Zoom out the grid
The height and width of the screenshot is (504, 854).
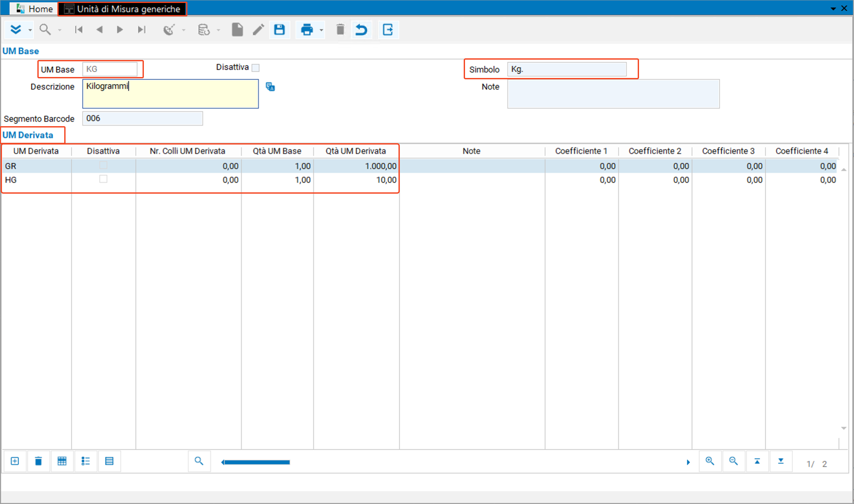[x=734, y=461]
